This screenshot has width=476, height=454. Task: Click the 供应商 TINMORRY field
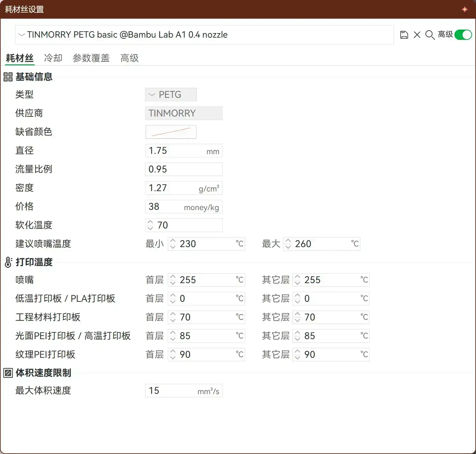[184, 113]
